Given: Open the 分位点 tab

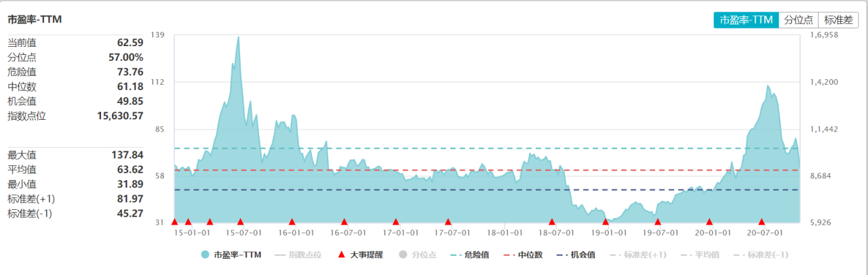Looking at the screenshot, I should point(798,20).
